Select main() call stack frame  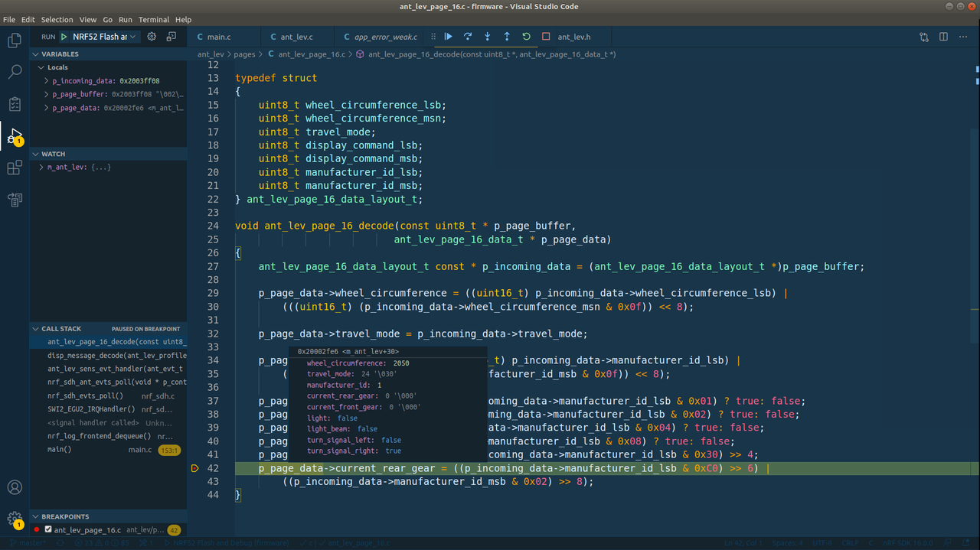[109, 450]
